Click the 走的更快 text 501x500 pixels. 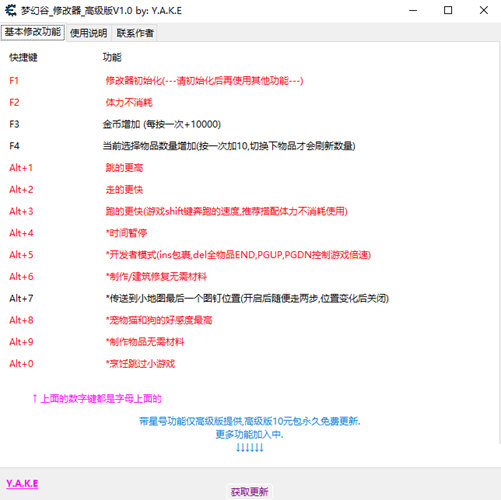tap(124, 190)
